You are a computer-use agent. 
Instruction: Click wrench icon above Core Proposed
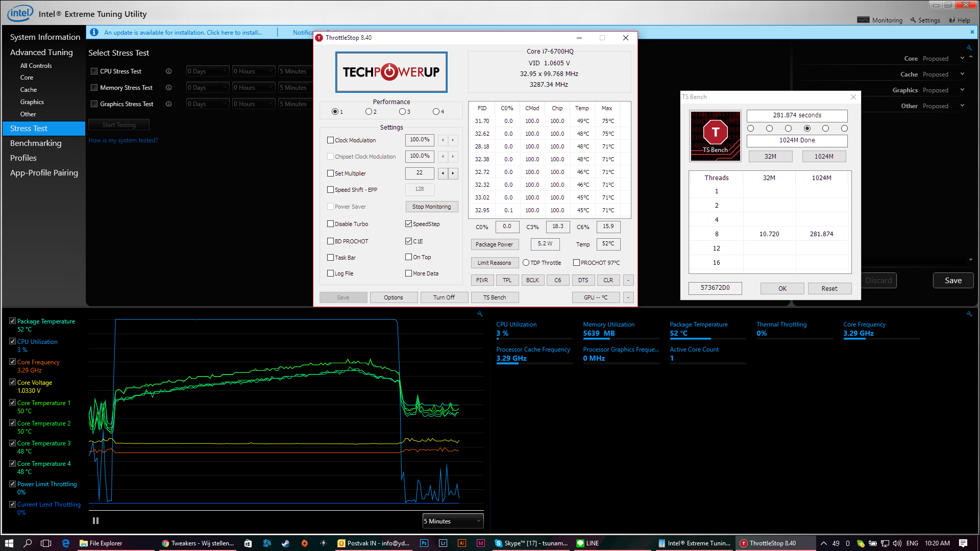969,47
